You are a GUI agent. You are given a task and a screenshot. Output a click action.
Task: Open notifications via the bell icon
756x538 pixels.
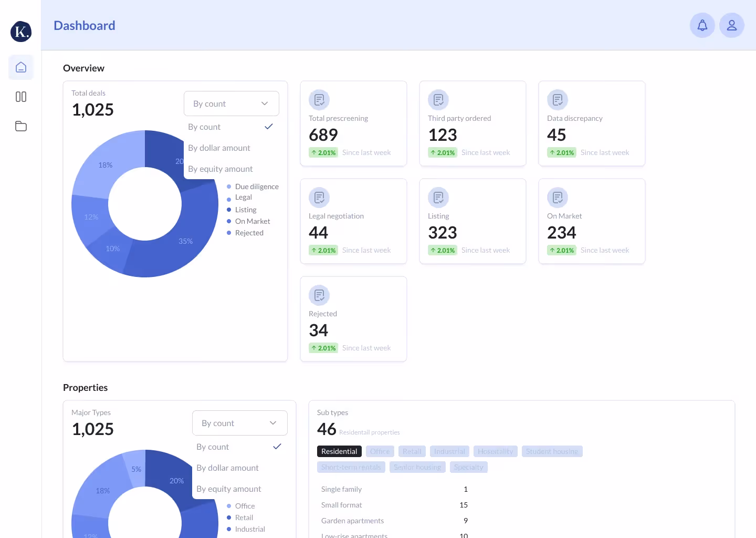[x=702, y=25]
